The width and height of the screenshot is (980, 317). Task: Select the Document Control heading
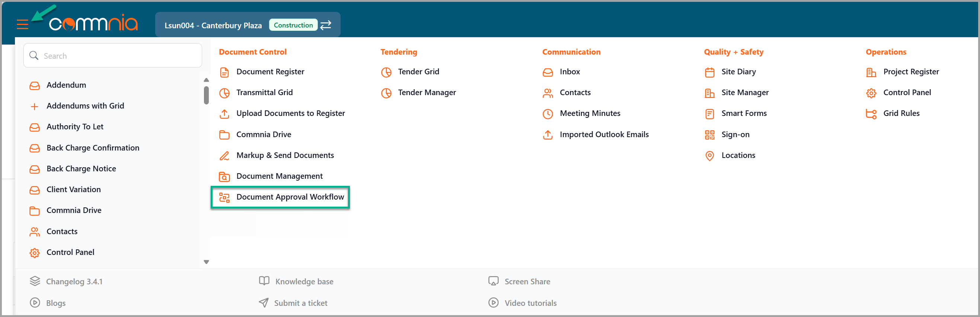pyautogui.click(x=253, y=52)
